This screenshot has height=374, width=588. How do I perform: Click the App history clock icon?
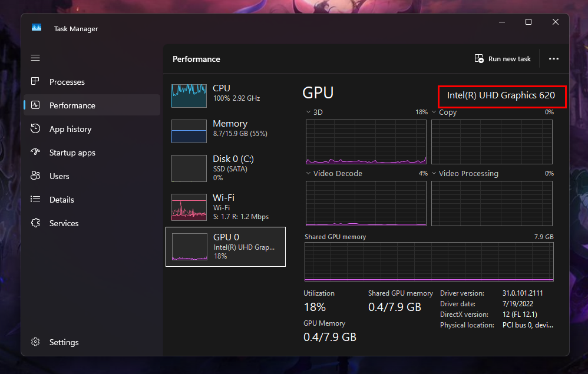click(35, 128)
